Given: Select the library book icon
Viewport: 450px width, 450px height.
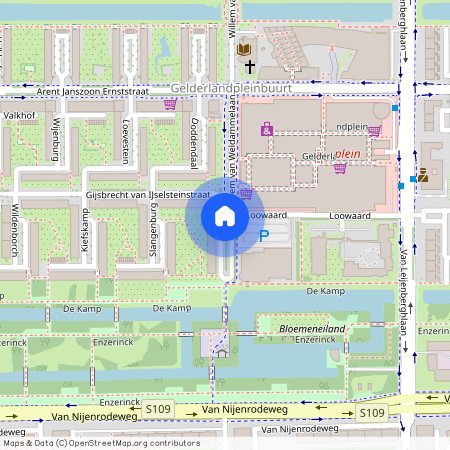Looking at the screenshot, I should (244, 50).
